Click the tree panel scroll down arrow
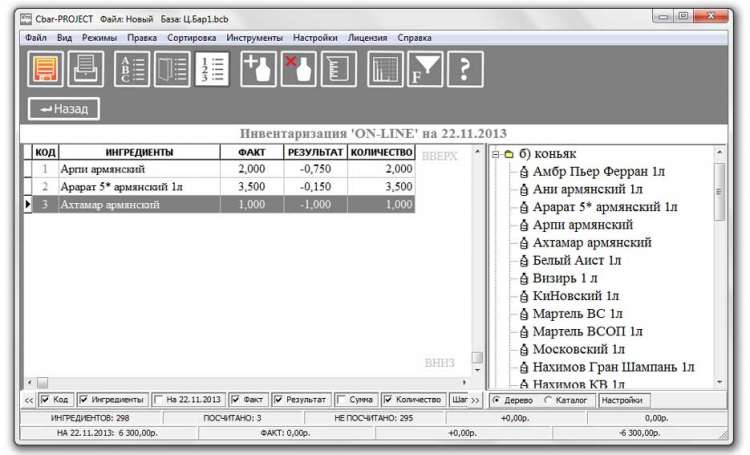Screen dimensions: 750x455 pos(719,382)
